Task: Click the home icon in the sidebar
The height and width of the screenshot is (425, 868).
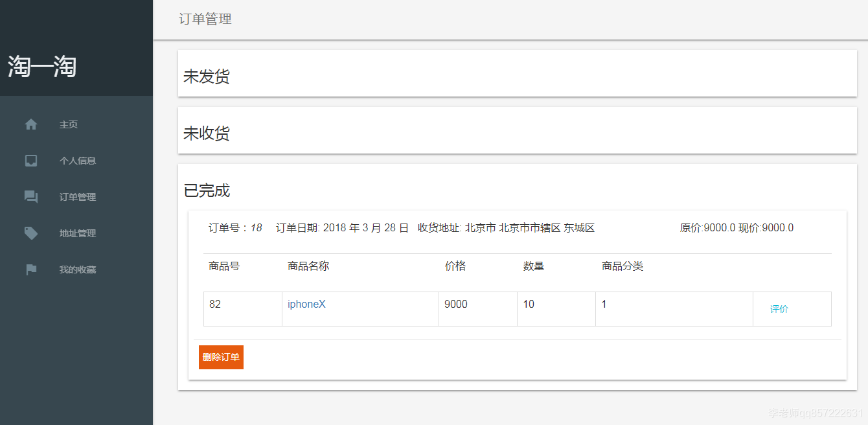Action: (x=30, y=124)
